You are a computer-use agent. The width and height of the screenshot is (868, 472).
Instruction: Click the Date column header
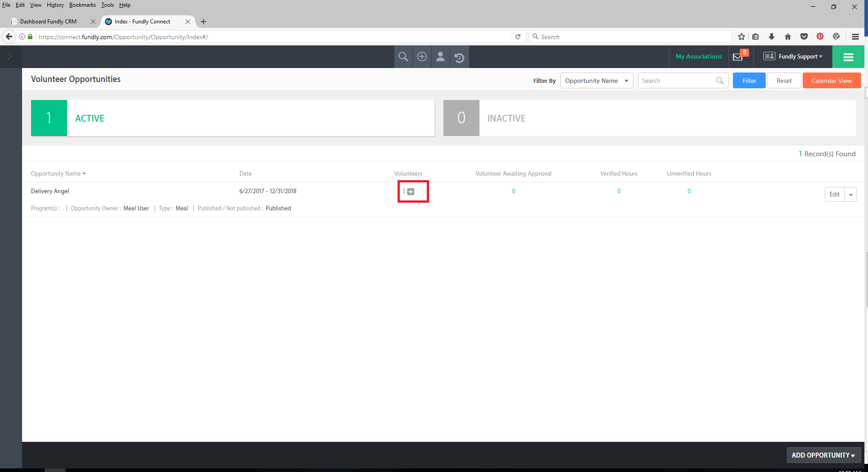tap(245, 174)
